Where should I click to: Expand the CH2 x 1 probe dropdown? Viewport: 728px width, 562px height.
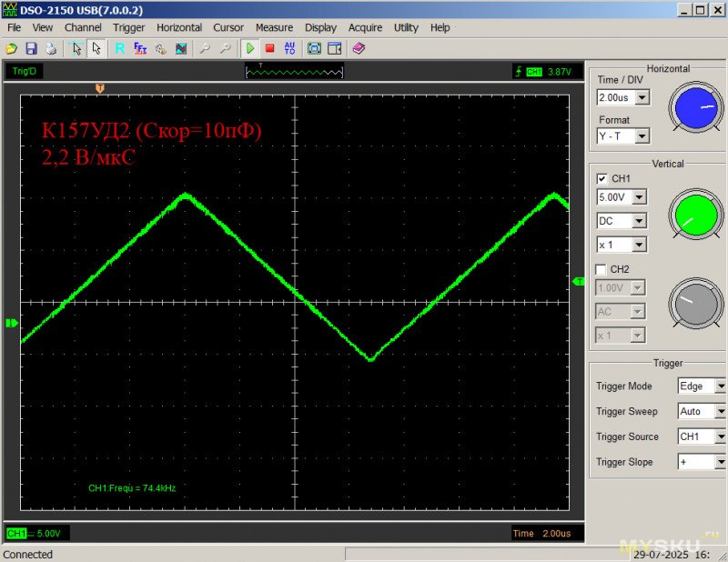[x=638, y=335]
